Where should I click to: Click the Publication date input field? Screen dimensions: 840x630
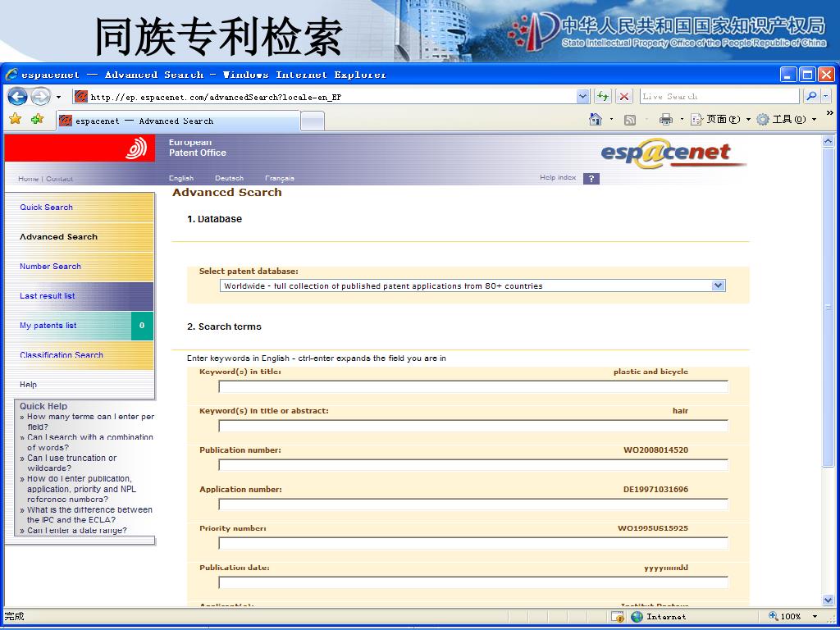473,582
